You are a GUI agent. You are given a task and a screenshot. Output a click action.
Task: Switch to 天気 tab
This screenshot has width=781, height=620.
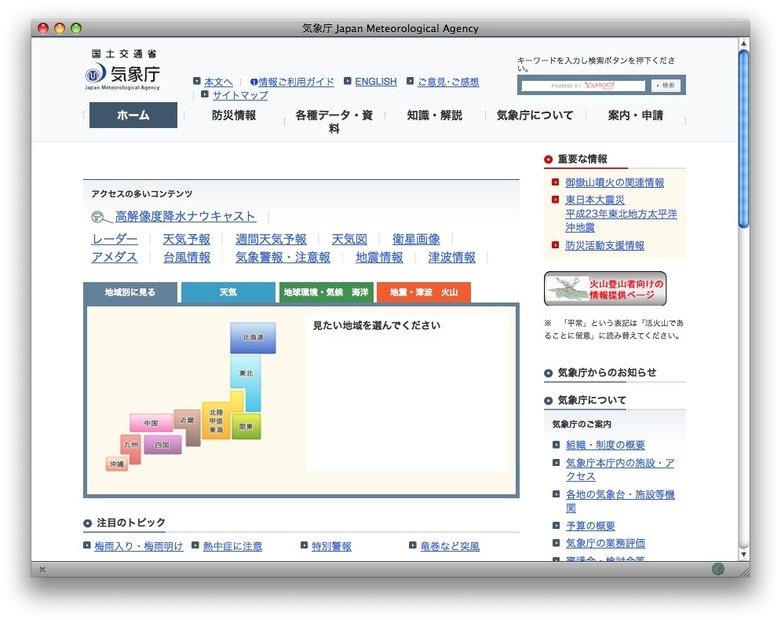228,292
